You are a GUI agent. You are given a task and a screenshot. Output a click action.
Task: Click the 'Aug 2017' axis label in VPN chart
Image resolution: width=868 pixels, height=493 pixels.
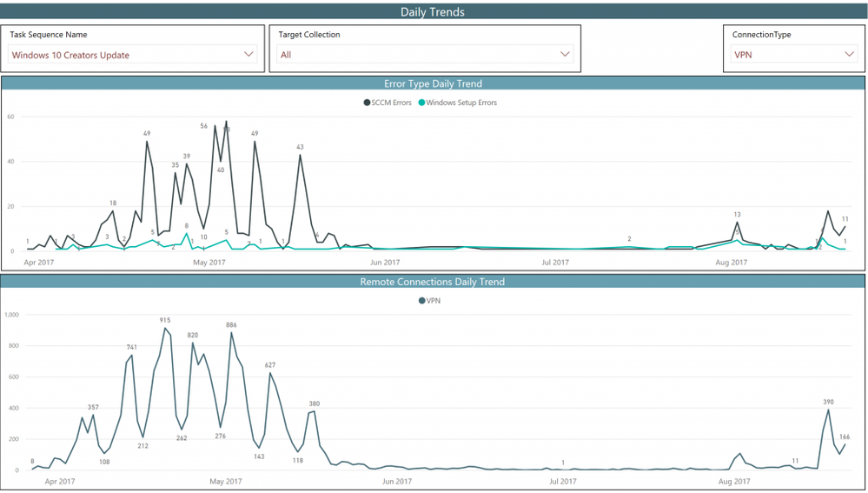734,482
